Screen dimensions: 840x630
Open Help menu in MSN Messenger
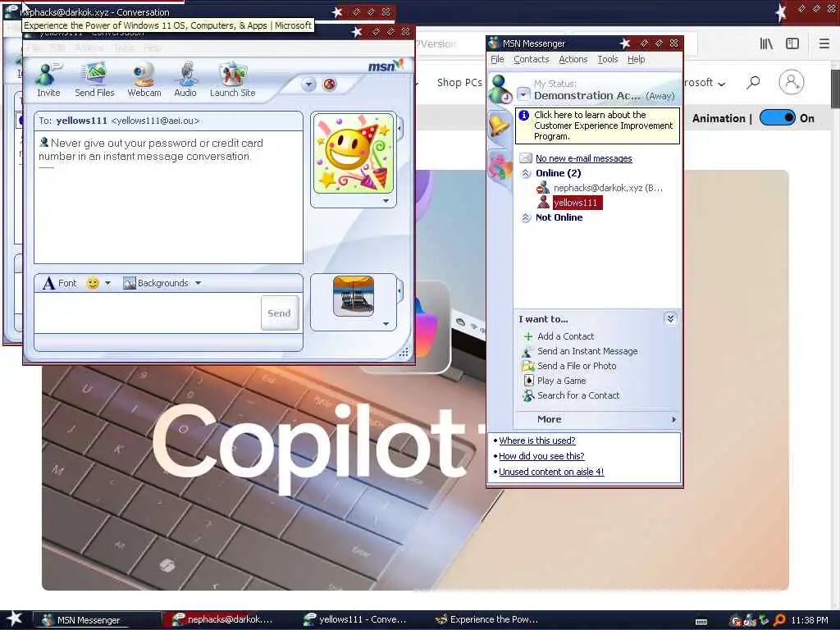point(636,59)
